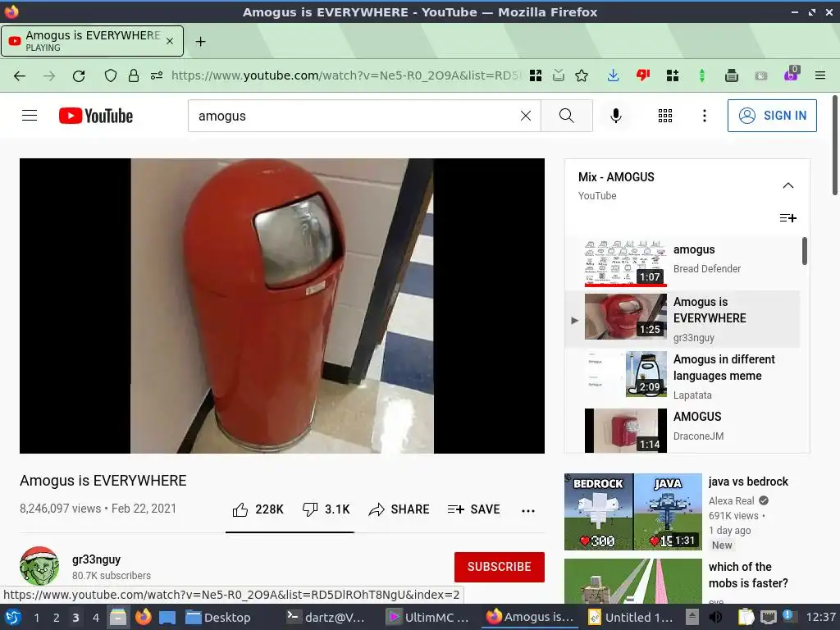The image size is (840, 630).
Task: Open the purple extension with 0 badge
Action: pyautogui.click(x=791, y=75)
